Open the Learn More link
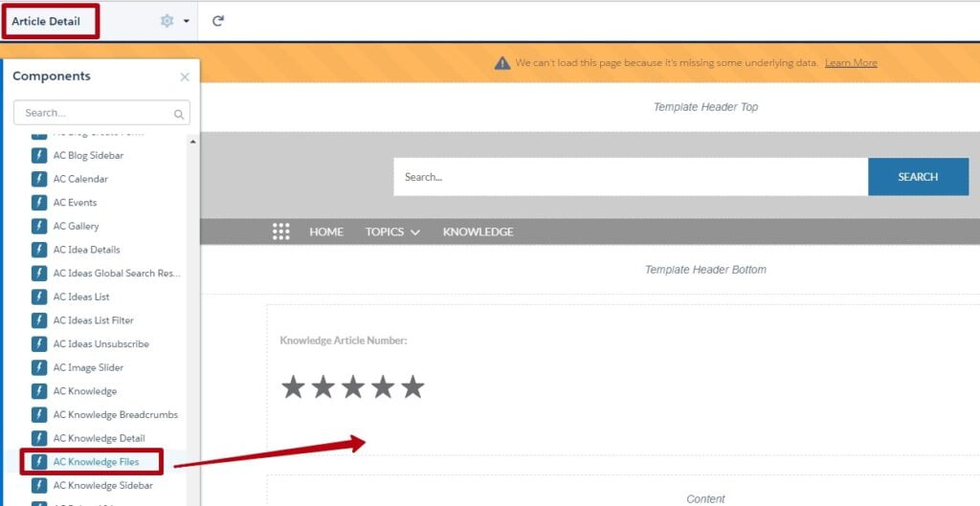 [851, 63]
